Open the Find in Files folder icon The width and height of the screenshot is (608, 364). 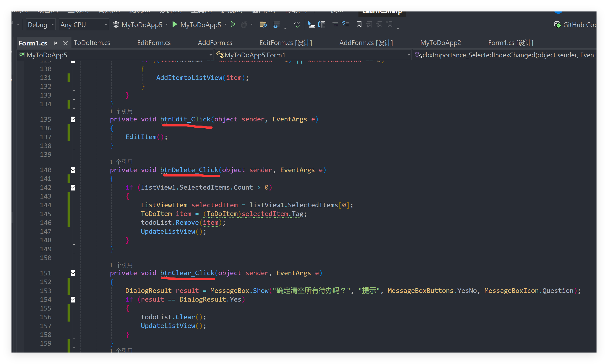click(263, 25)
